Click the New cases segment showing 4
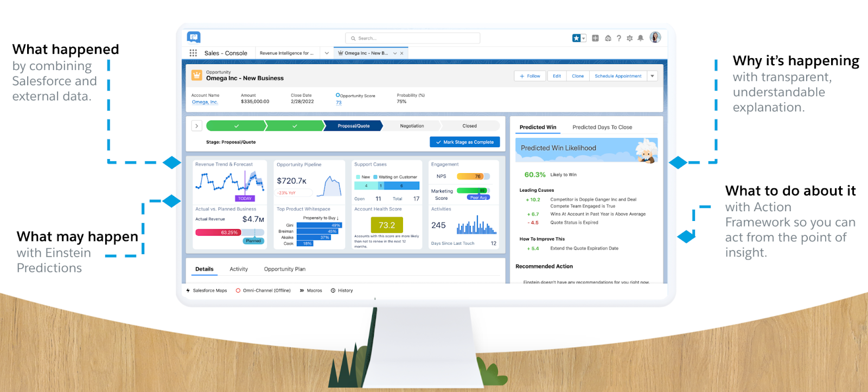The width and height of the screenshot is (868, 392). [366, 186]
